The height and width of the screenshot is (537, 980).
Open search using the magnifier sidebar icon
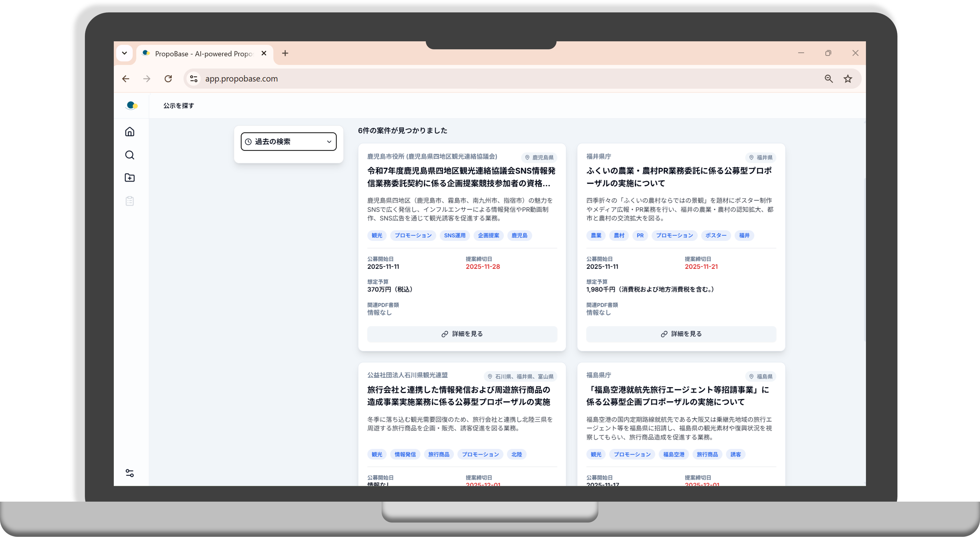(130, 155)
